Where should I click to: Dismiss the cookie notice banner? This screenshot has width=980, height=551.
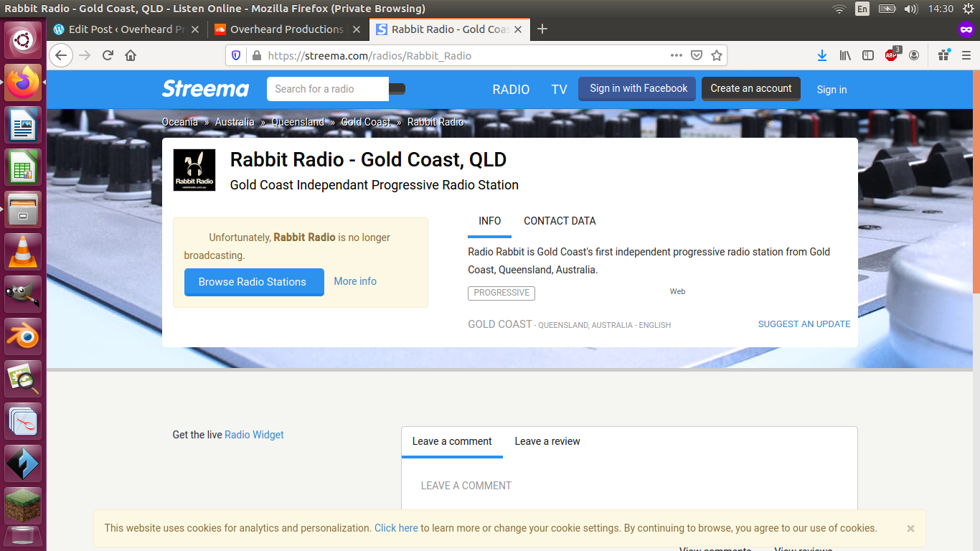(x=910, y=529)
